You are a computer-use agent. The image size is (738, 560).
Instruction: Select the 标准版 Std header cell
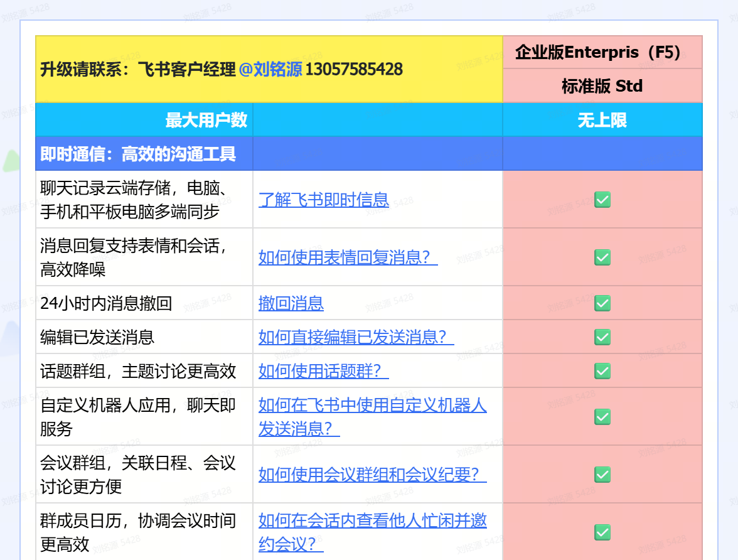pos(602,86)
